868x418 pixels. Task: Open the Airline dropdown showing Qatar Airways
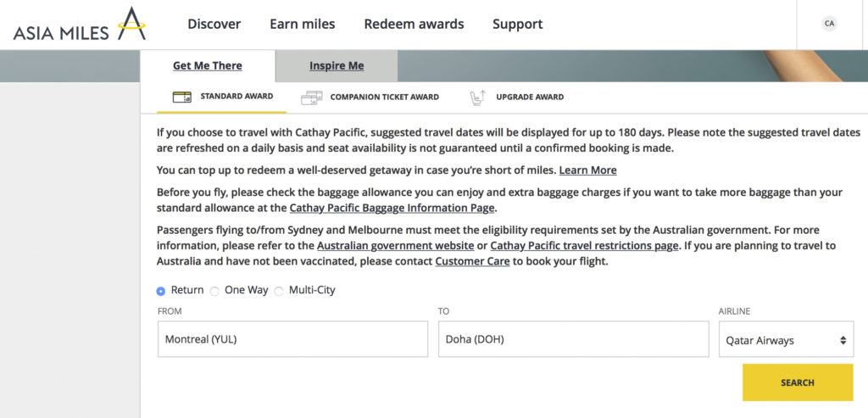[786, 340]
